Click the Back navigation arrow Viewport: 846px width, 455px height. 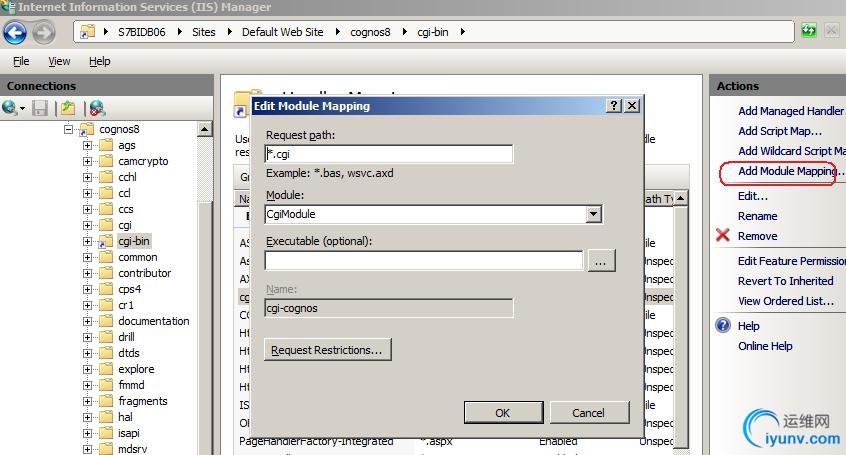click(x=15, y=32)
